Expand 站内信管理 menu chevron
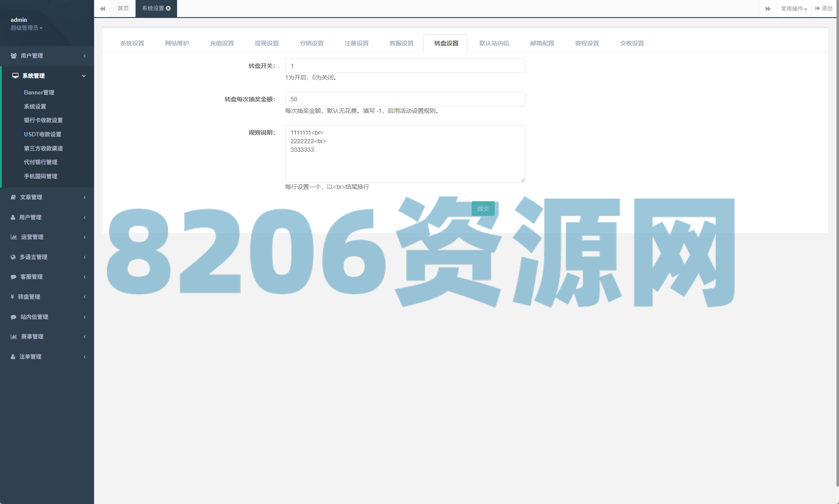This screenshot has height=504, width=839. 85,317
